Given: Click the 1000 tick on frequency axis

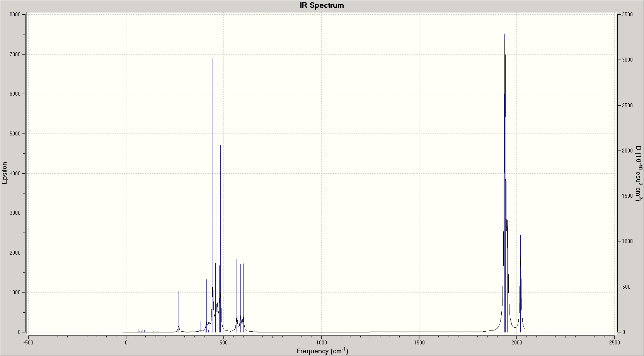Looking at the screenshot, I should 322,342.
